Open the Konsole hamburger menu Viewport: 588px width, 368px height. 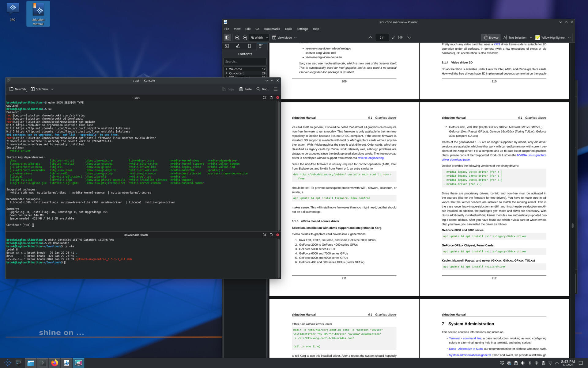click(275, 89)
